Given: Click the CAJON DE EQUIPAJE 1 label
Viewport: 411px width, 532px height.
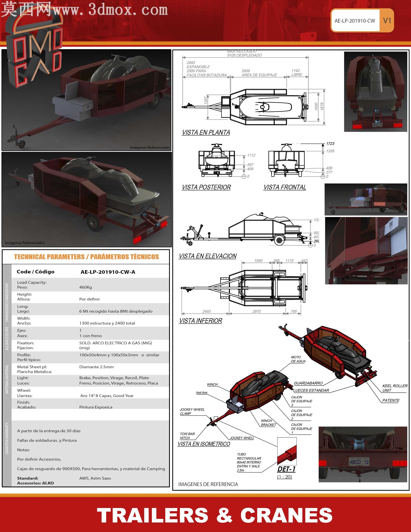Looking at the screenshot, I should (301, 429).
